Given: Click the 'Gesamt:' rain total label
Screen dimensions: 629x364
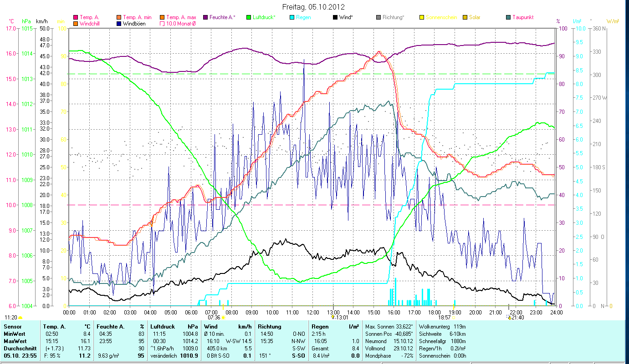Looking at the screenshot, I should [x=321, y=348].
